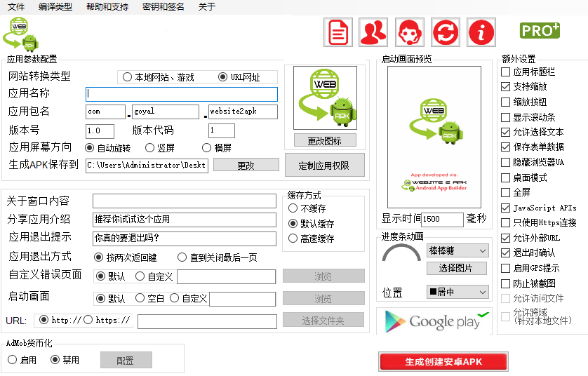The height and width of the screenshot is (376, 588).
Task: Click the 应用退出提示 text field
Action: click(185, 239)
